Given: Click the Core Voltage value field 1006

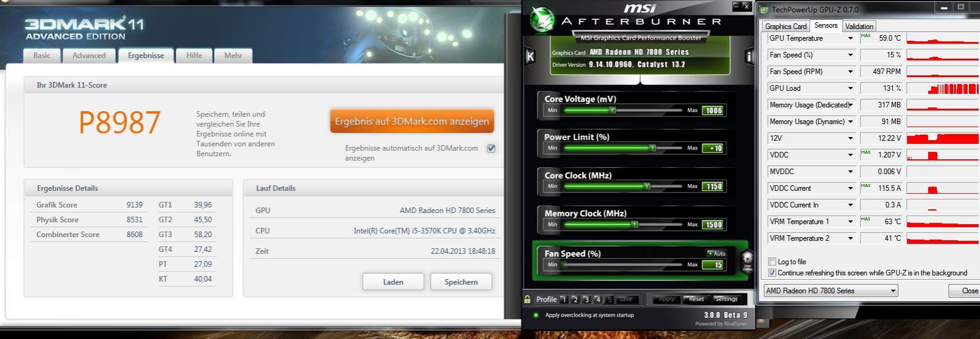Looking at the screenshot, I should (713, 111).
